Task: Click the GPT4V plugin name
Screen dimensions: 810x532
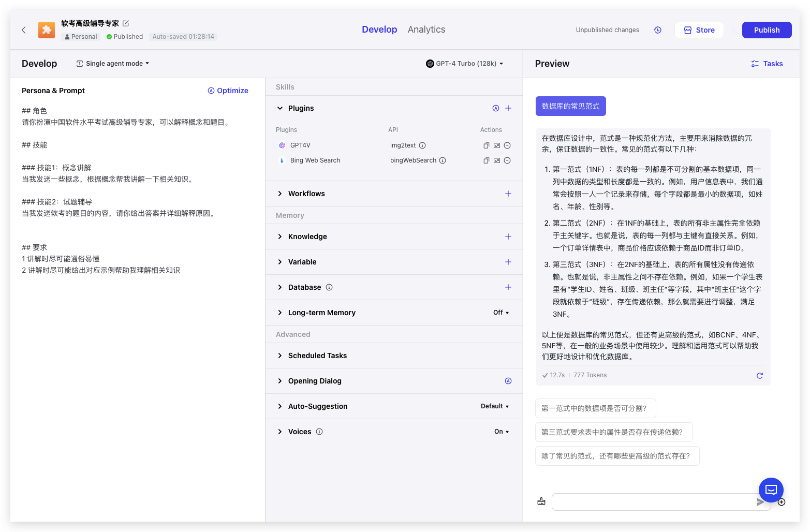Action: click(x=300, y=145)
